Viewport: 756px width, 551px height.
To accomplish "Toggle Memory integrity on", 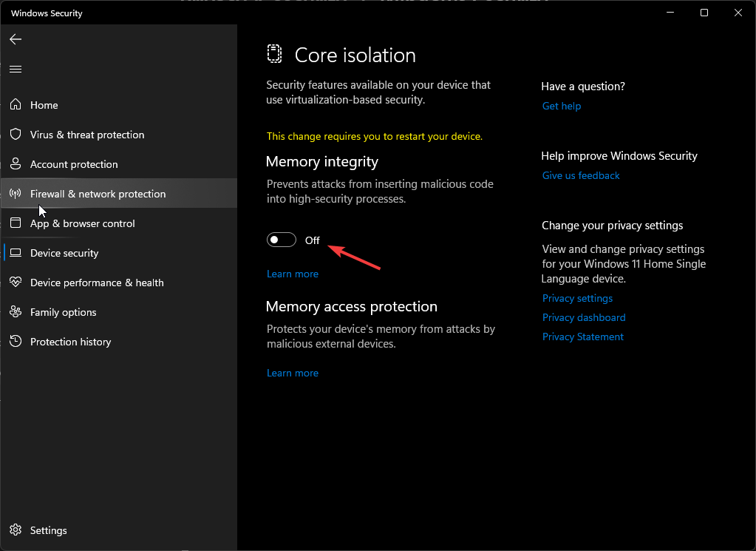I will pos(281,240).
